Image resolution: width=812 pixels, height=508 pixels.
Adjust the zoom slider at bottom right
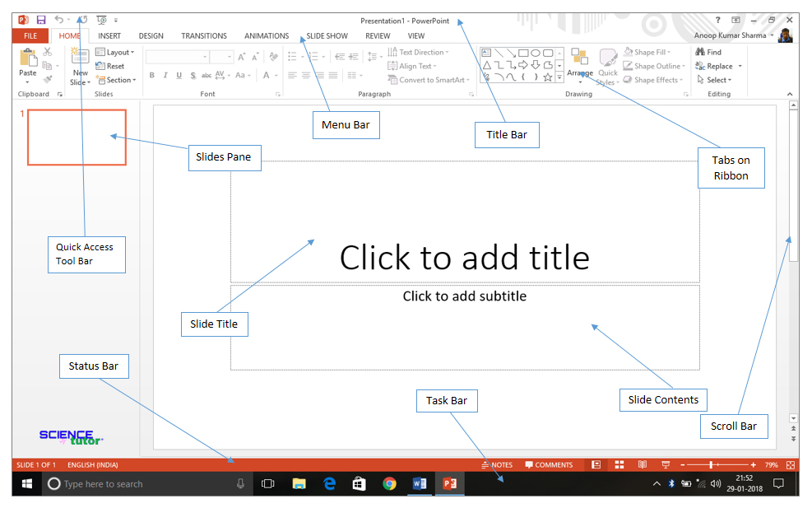click(x=712, y=464)
